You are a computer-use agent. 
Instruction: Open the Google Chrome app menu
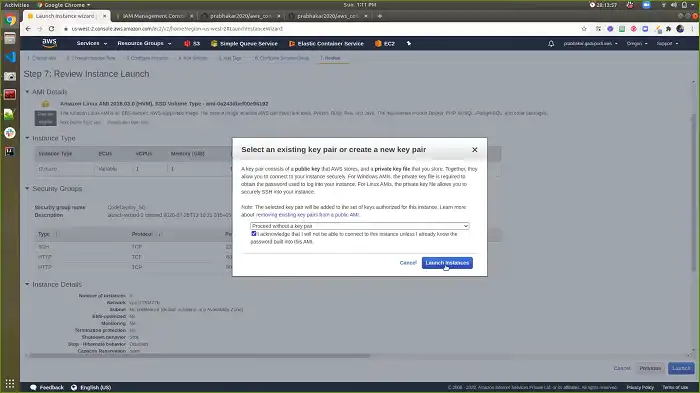(63, 5)
